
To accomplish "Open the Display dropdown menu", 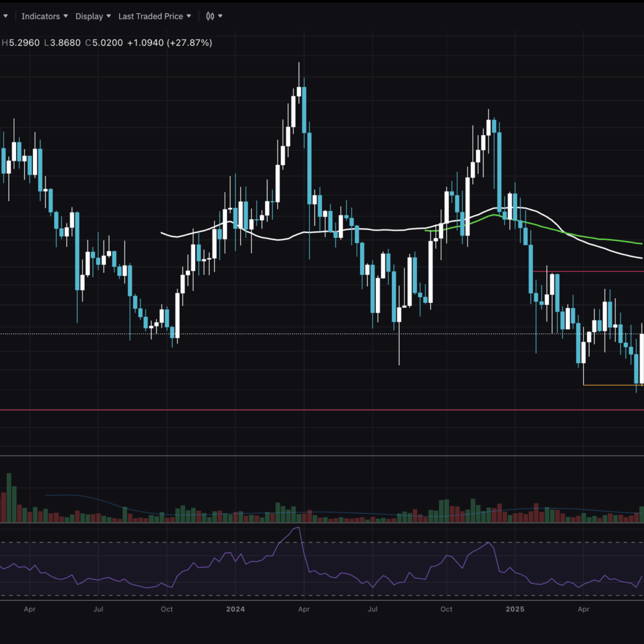I will [93, 16].
